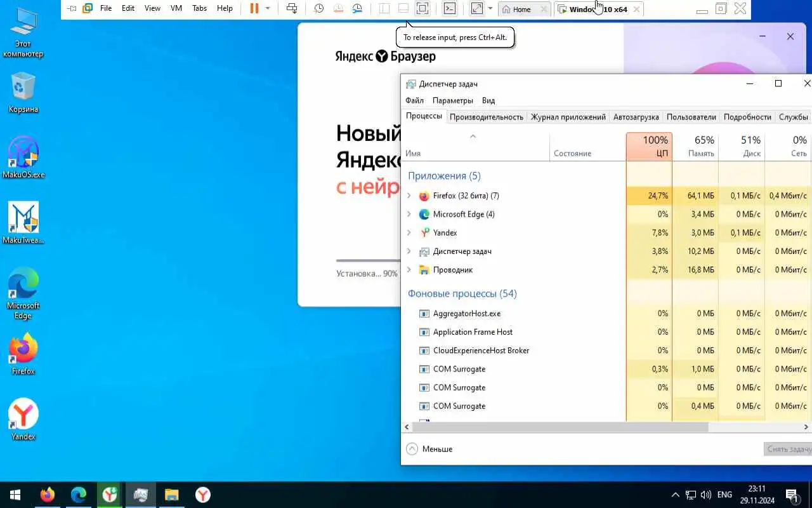The image size is (812, 508).
Task: Close the Windows 10 x64 VM tab
Action: tap(636, 10)
